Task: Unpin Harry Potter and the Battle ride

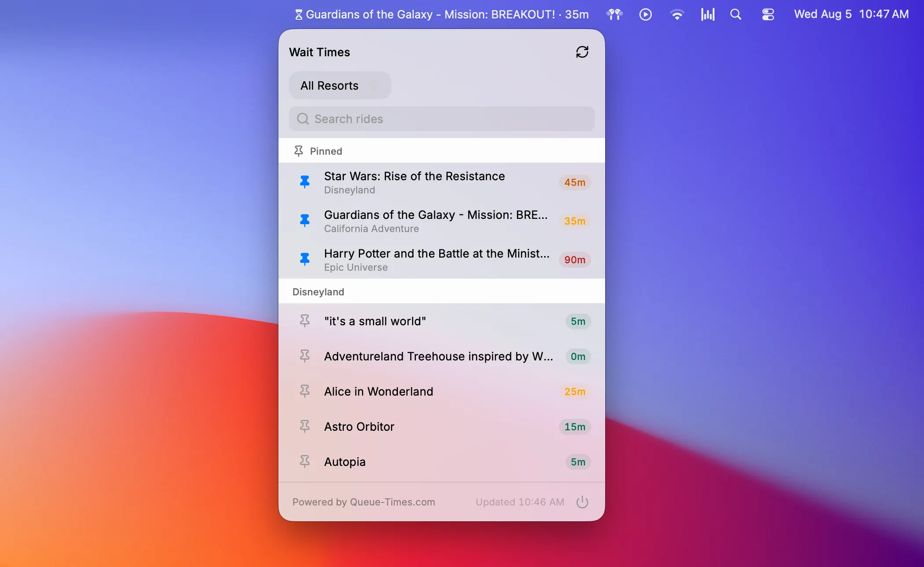Action: (x=304, y=259)
